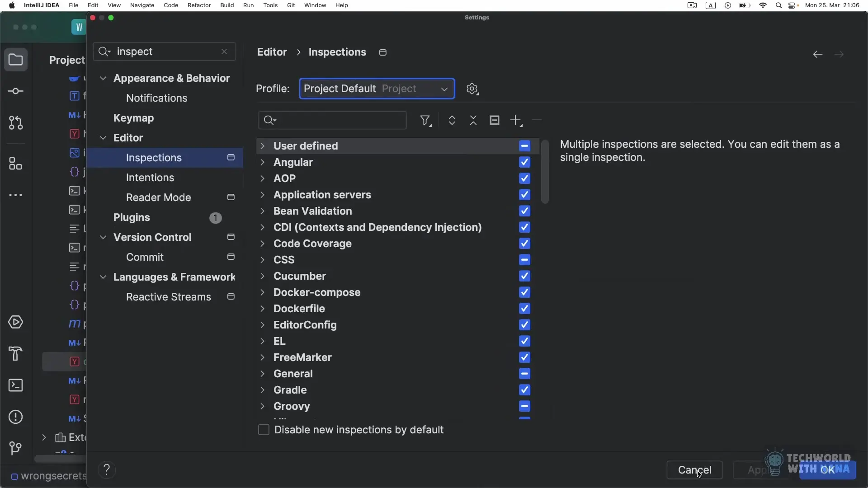Screen dimensions: 868x488
Task: Open the Pull Requests tool window icon
Action: coord(16,122)
